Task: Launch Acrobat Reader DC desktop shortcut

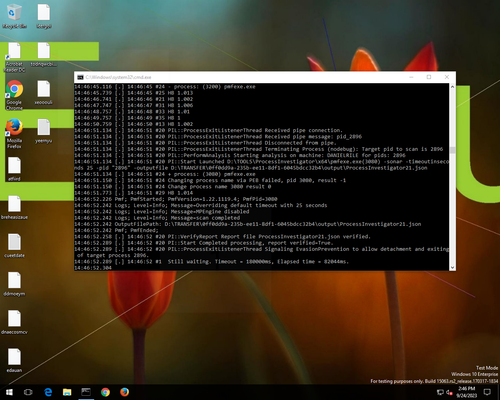Action: tap(14, 57)
